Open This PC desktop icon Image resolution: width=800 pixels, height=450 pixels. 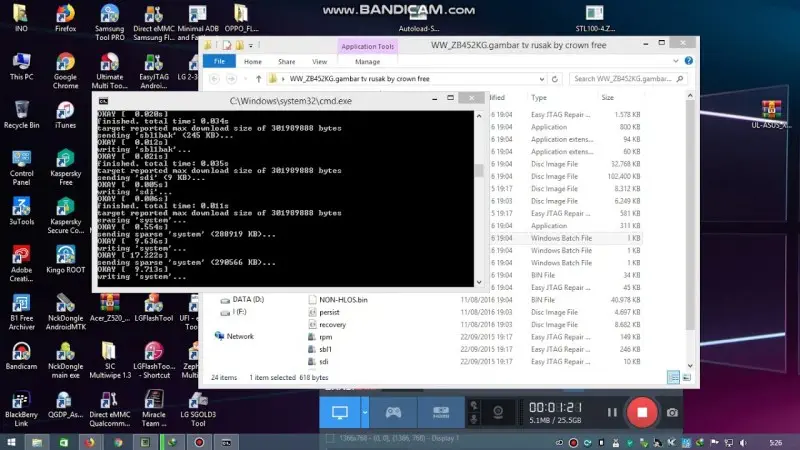pyautogui.click(x=21, y=67)
